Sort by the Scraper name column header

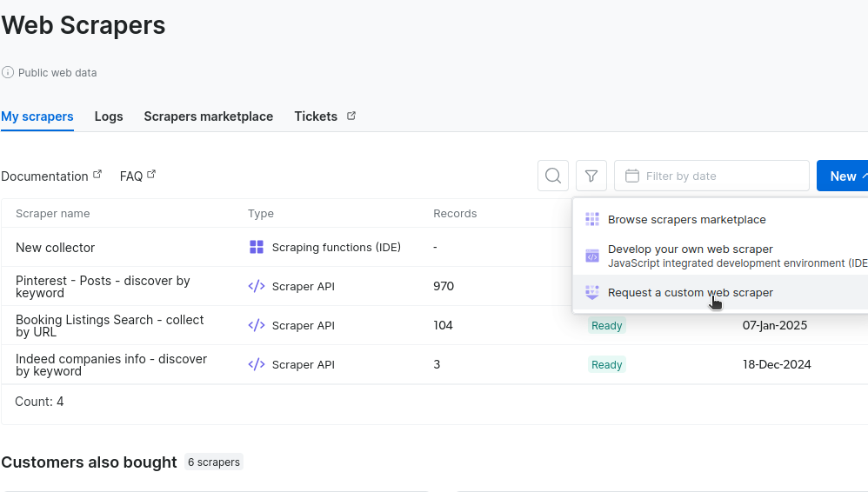point(52,213)
